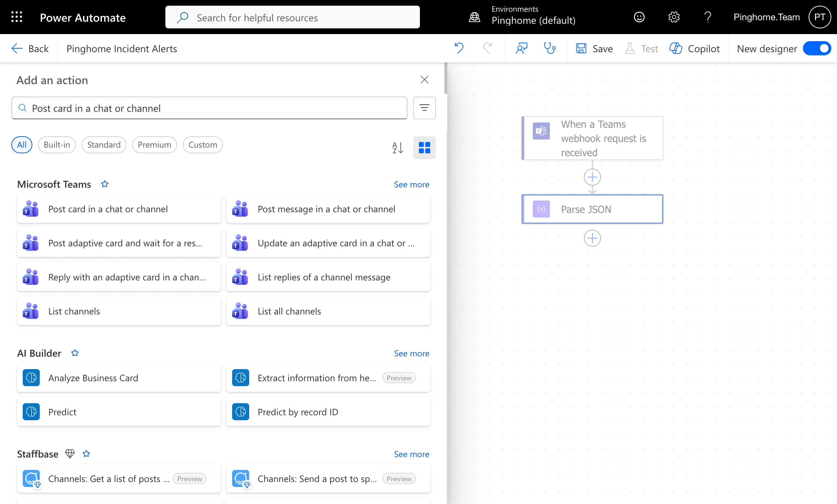The height and width of the screenshot is (504, 837).
Task: Open the help menu
Action: click(x=707, y=17)
